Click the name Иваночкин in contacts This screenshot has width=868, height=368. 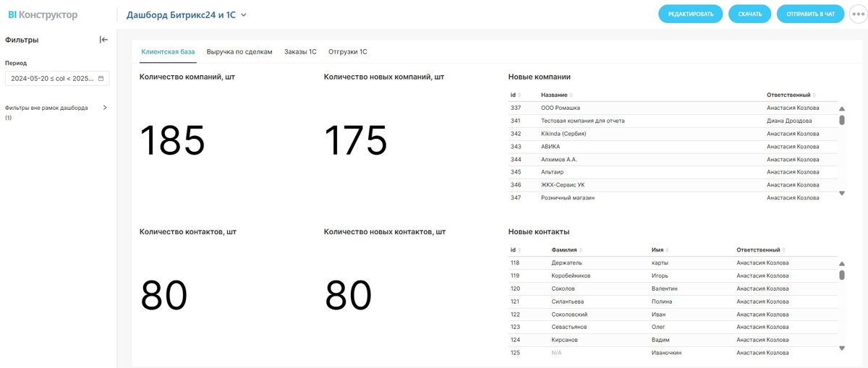[666, 353]
